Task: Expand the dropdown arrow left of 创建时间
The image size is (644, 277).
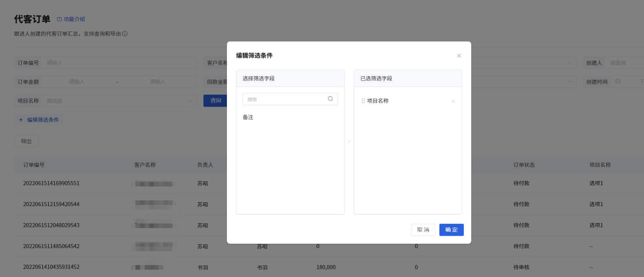Action: coord(569,82)
